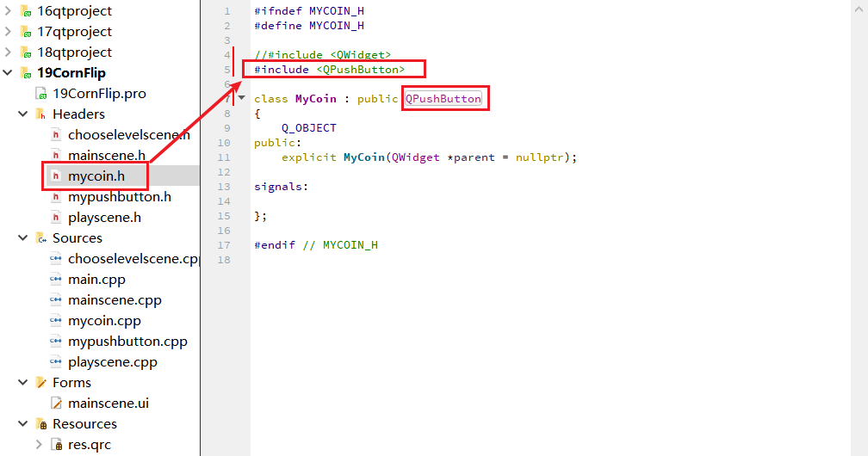The image size is (868, 456).
Task: Open chooselevelscene.h header
Action: coord(129,134)
